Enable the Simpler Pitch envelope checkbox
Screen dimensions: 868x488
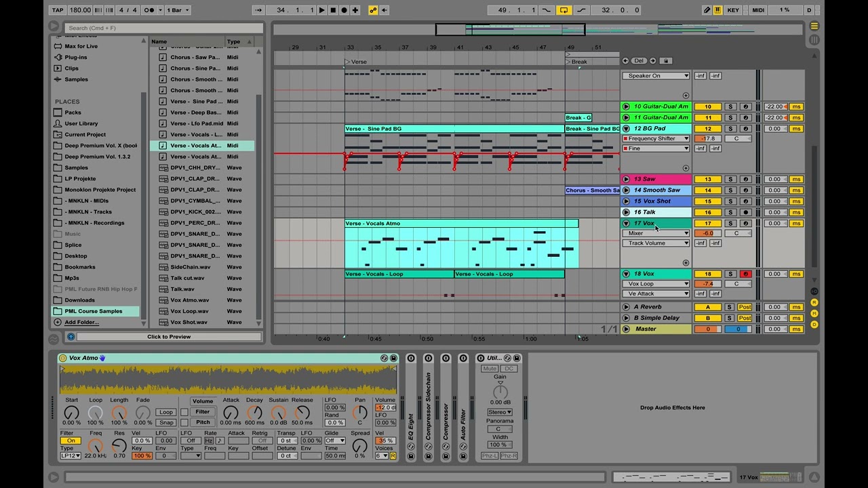click(x=184, y=422)
